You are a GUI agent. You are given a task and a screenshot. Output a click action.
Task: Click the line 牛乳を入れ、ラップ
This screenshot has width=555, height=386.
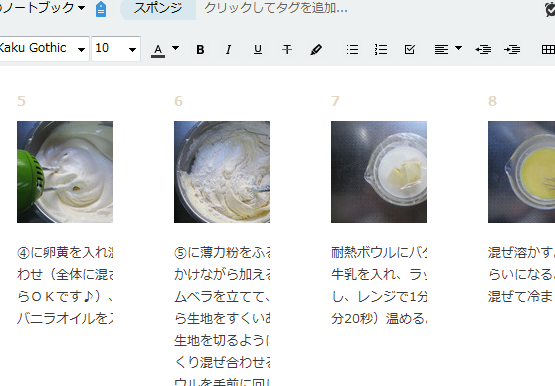379,274
